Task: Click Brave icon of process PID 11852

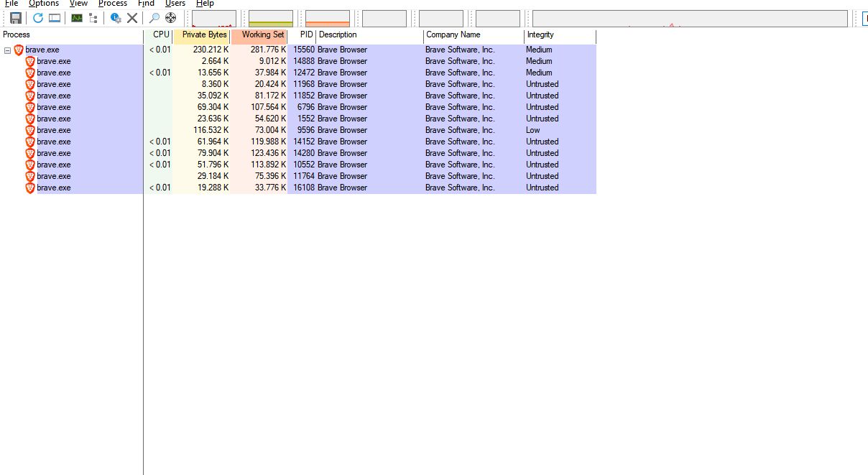Action: (x=30, y=96)
